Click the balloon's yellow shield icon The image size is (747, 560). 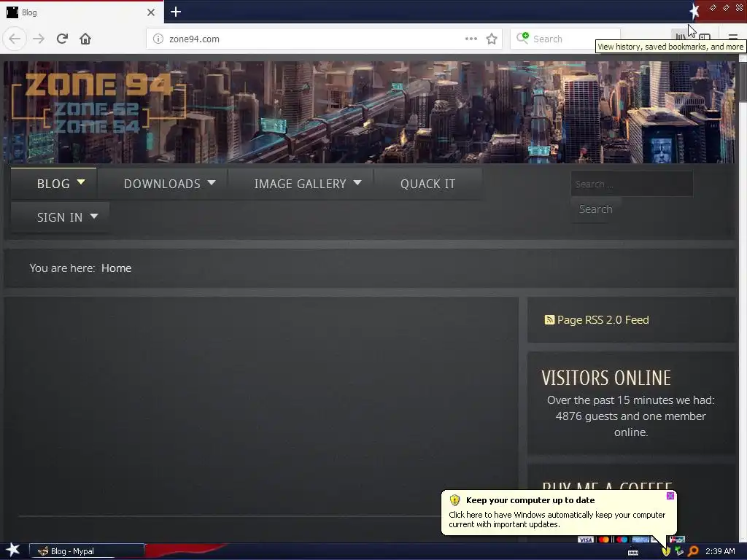(454, 500)
